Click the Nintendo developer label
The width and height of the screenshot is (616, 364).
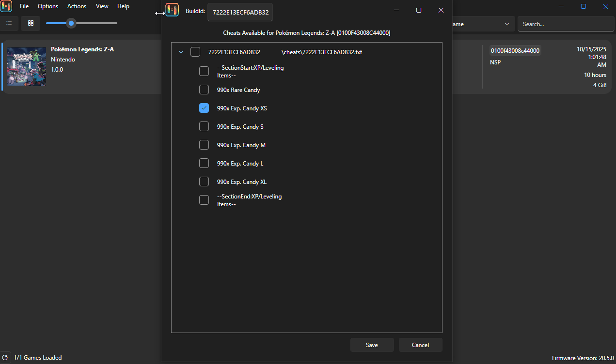[x=63, y=60]
